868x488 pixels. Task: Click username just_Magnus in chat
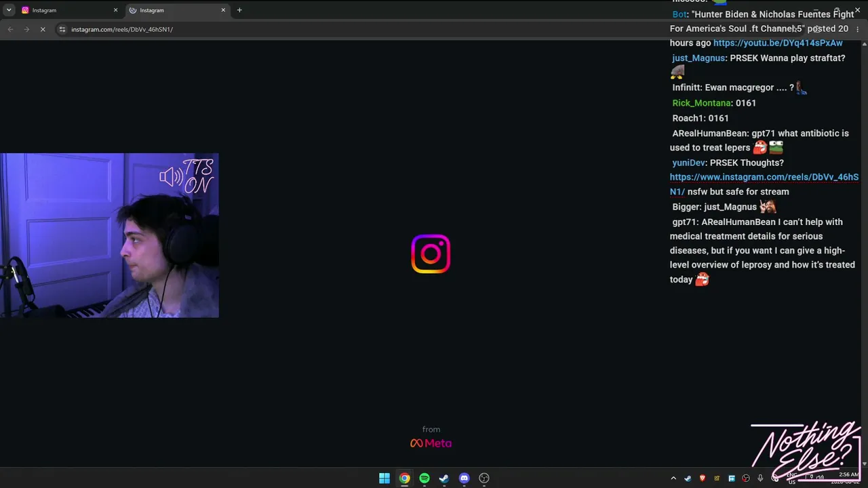(698, 58)
